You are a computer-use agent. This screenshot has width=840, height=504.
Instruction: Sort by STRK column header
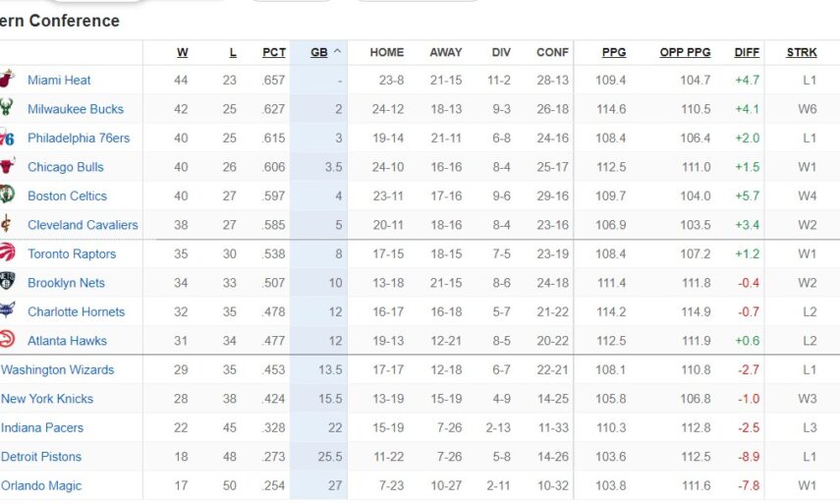click(x=802, y=53)
